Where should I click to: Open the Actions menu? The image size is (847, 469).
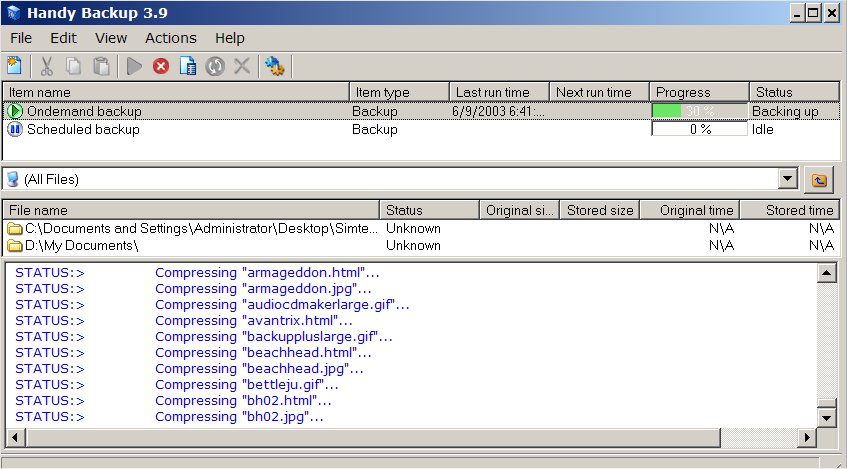(171, 38)
